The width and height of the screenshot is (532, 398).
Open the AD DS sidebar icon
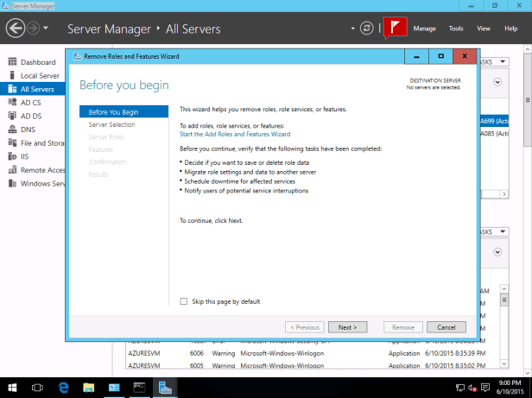click(x=12, y=116)
